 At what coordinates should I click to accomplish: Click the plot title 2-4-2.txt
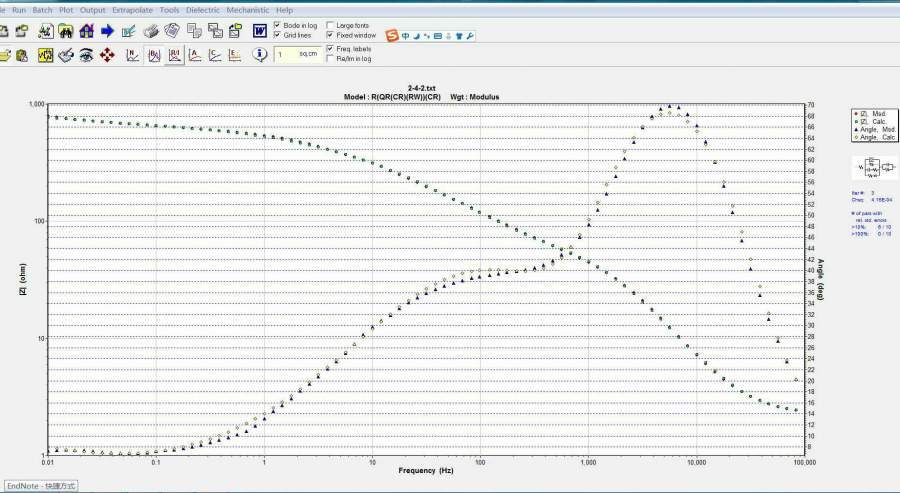pyautogui.click(x=421, y=88)
